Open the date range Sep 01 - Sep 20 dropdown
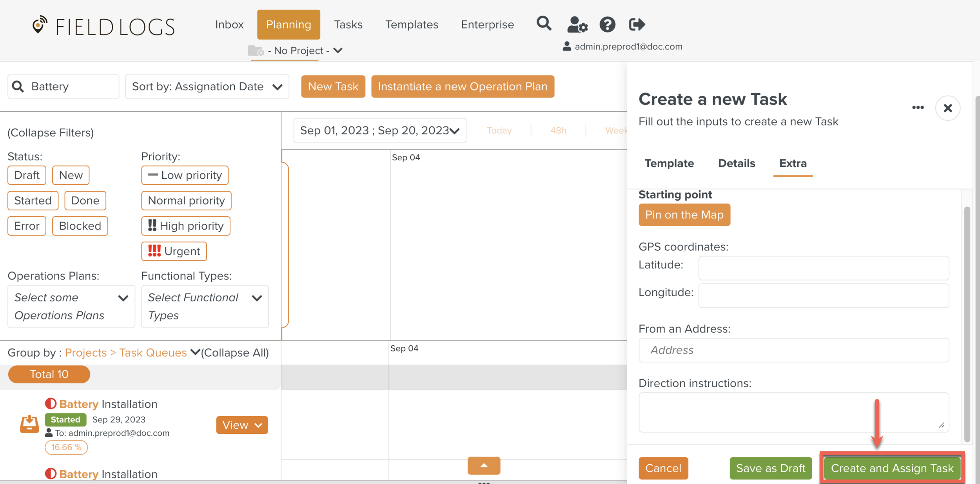Viewport: 980px width, 484px height. click(x=379, y=130)
